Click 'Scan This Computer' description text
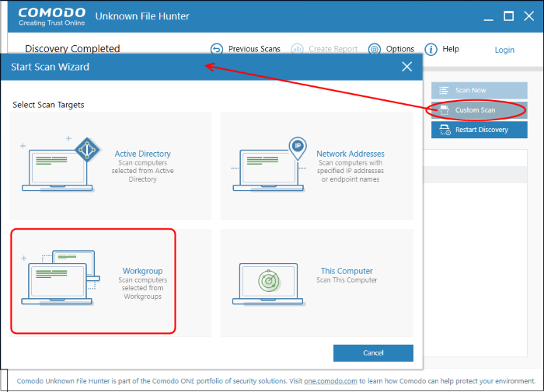The width and height of the screenshot is (544, 392). click(x=347, y=279)
